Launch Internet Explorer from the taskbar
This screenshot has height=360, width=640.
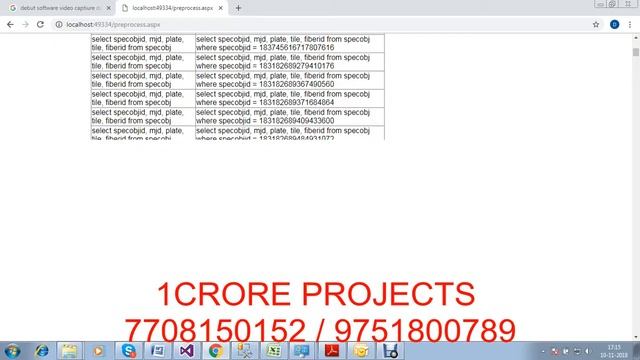click(42, 351)
